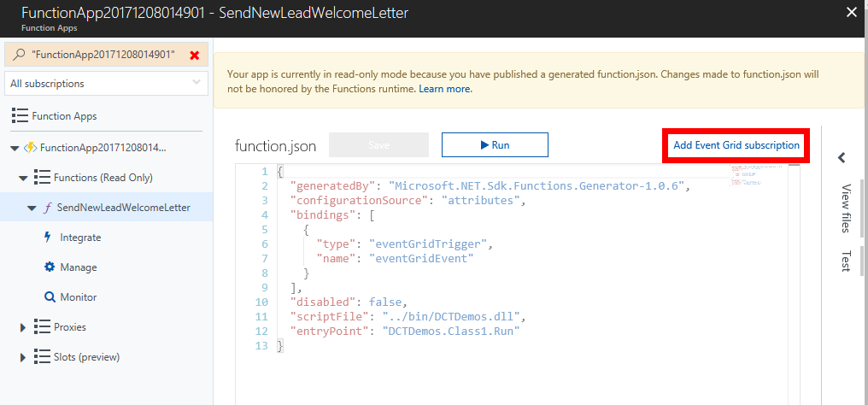This screenshot has width=868, height=405.
Task: Open the Test side tab
Action: 846,261
